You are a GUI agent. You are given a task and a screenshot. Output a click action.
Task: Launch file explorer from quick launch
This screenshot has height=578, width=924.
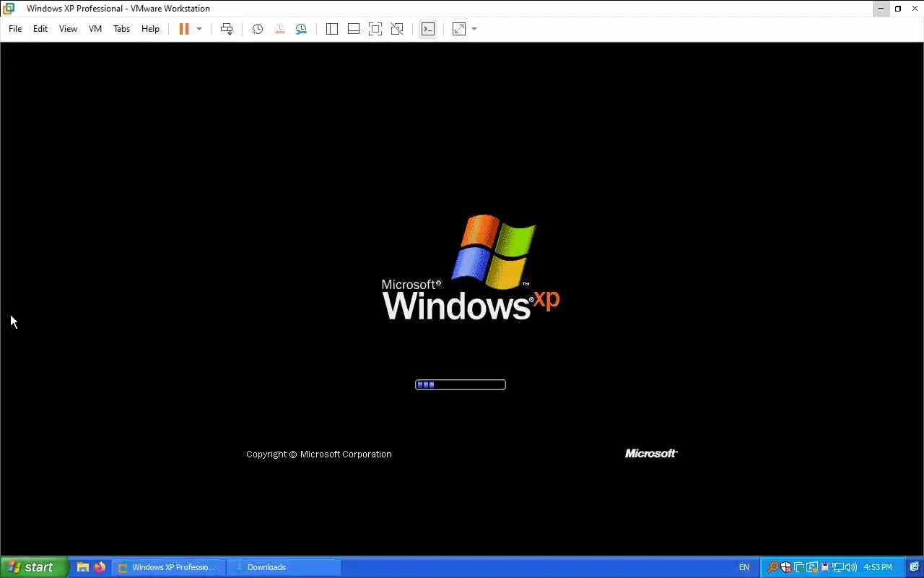[x=83, y=567]
